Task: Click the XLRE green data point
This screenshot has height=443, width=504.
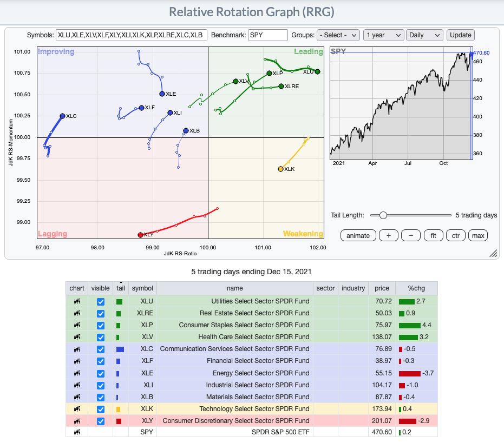Action: 282,86
